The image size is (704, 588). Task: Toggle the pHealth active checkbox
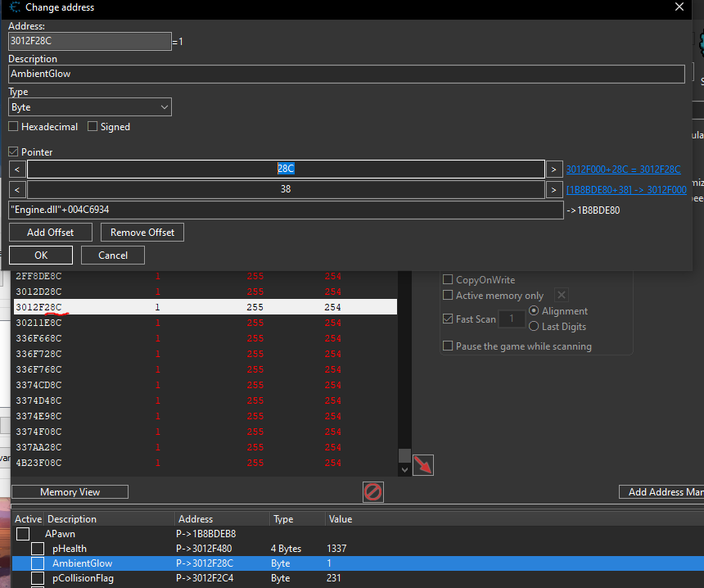(x=38, y=549)
